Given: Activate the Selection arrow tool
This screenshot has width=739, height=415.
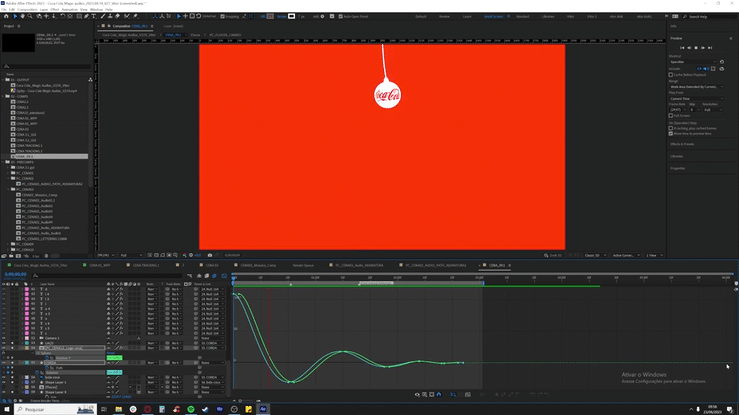Looking at the screenshot, I should click(x=15, y=16).
